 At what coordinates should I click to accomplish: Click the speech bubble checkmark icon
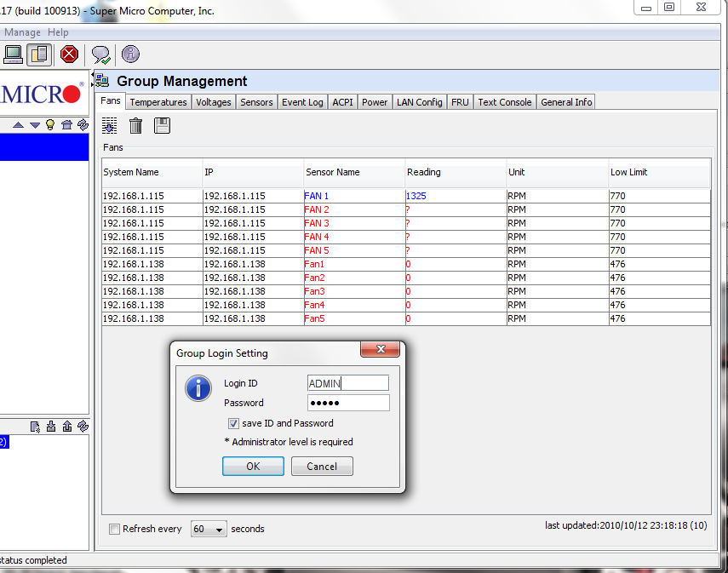(x=101, y=54)
